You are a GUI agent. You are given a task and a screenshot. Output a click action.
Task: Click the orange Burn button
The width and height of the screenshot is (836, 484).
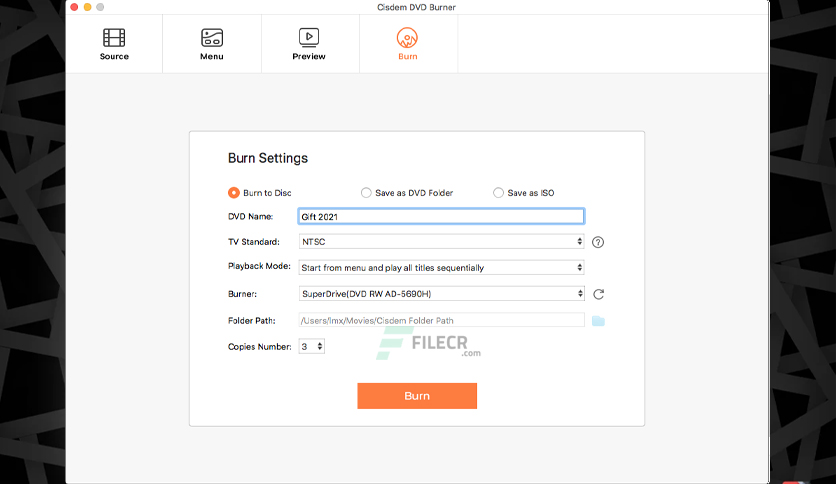417,396
